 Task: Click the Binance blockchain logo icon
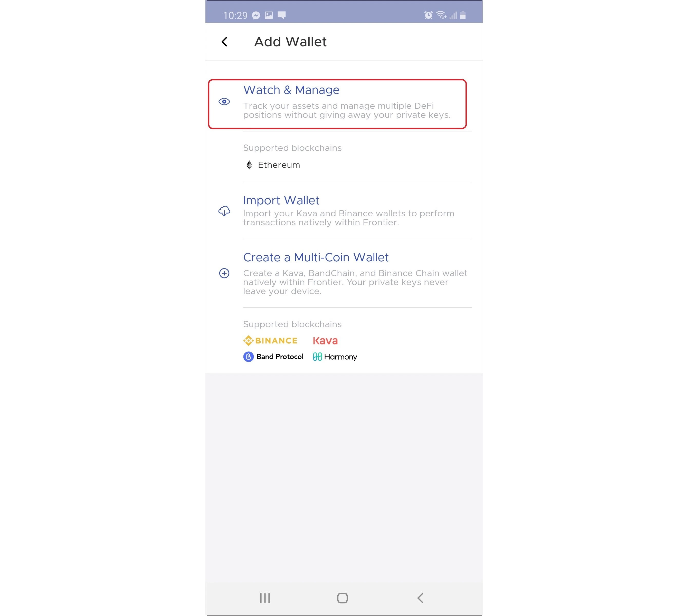(x=248, y=340)
